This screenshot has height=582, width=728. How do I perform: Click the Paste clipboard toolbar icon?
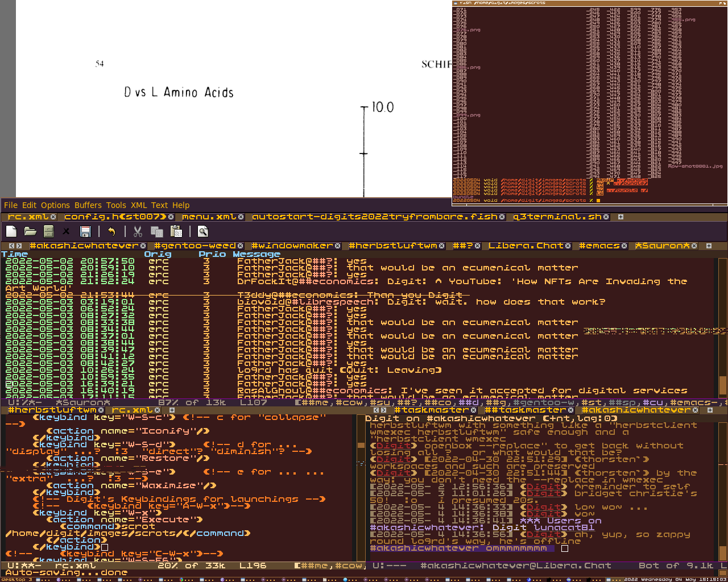pyautogui.click(x=176, y=231)
